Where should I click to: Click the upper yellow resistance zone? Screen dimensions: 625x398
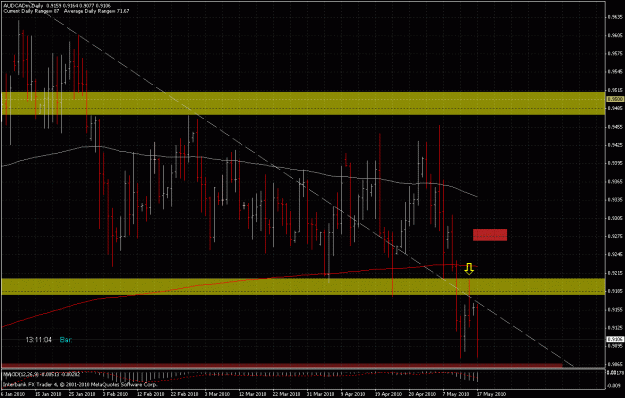click(x=303, y=104)
